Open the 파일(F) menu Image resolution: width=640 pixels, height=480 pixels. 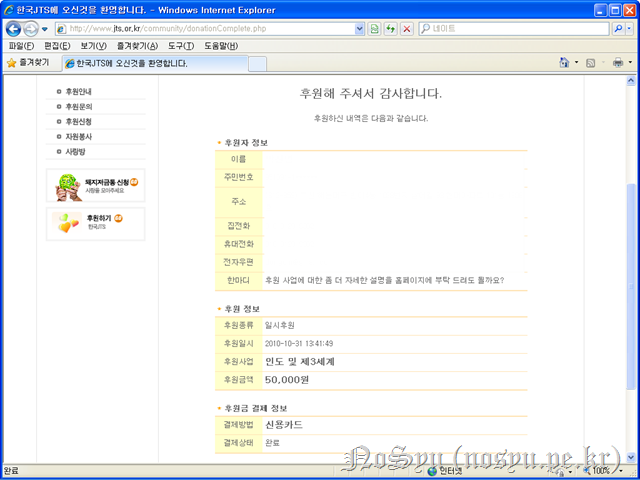point(21,46)
